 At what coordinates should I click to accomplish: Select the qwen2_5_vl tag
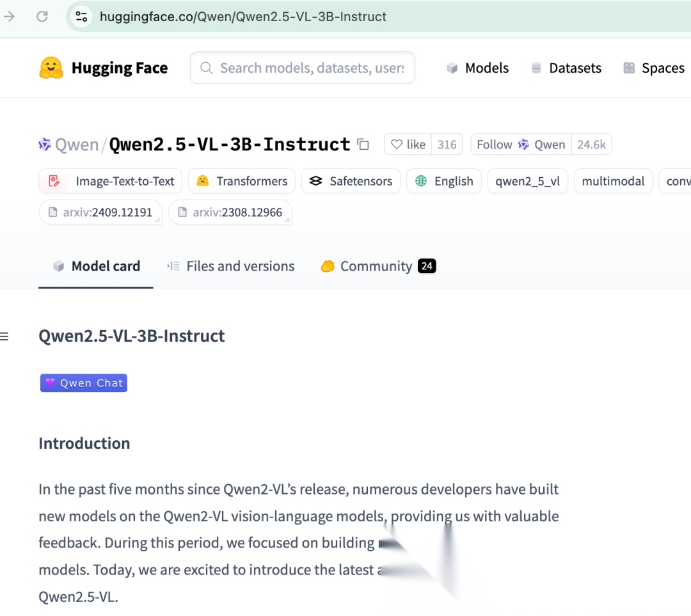527,181
